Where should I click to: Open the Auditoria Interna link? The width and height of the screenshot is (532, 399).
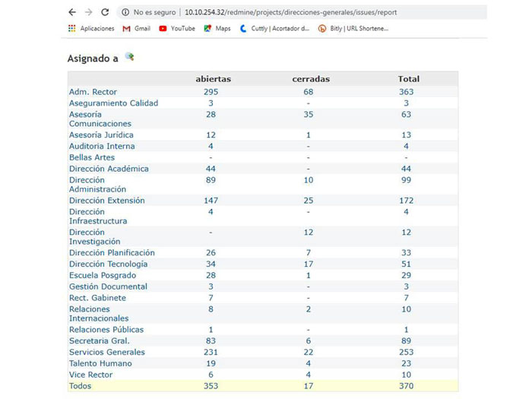pos(102,146)
